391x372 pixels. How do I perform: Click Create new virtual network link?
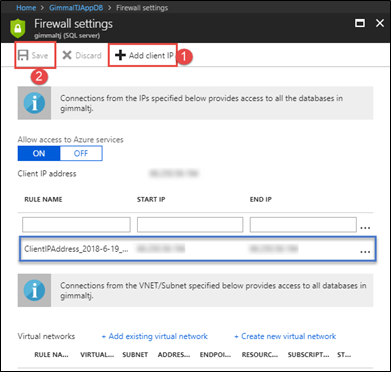[x=285, y=336]
